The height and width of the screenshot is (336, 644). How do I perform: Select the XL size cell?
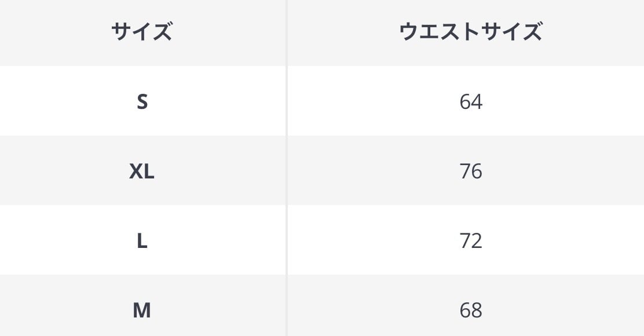142,171
